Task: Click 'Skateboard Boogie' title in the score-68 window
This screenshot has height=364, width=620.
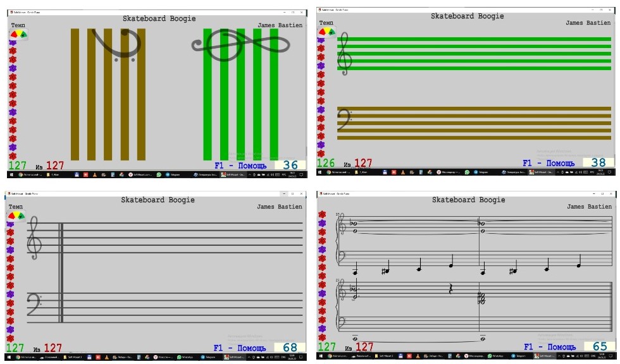Action: tap(158, 200)
